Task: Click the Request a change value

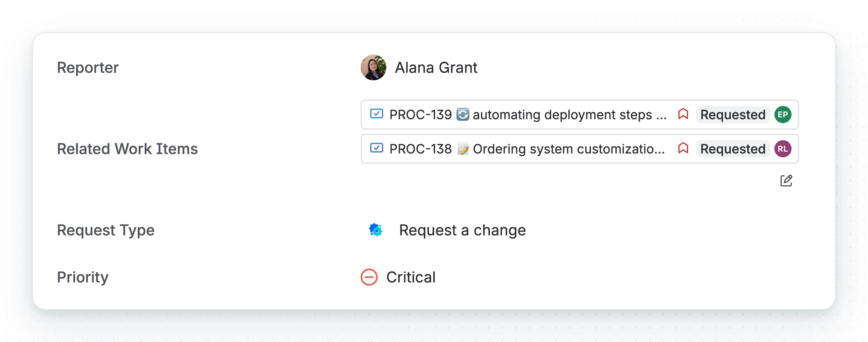Action: tap(462, 230)
